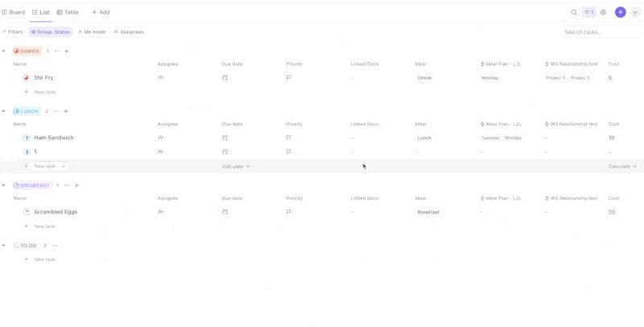Collapse the BREAKFAST group
This screenshot has width=644, height=327.
tap(4, 186)
